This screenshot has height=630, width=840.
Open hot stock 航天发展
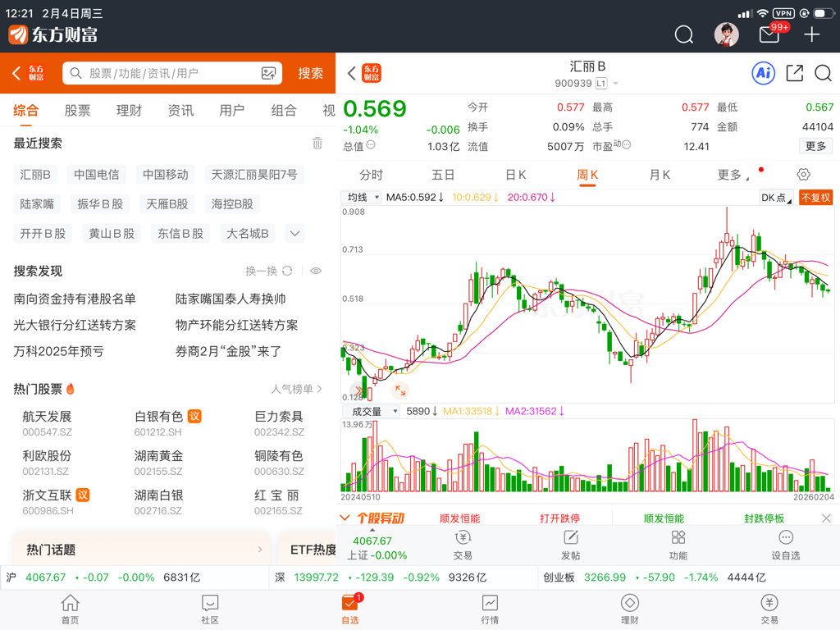47,423
